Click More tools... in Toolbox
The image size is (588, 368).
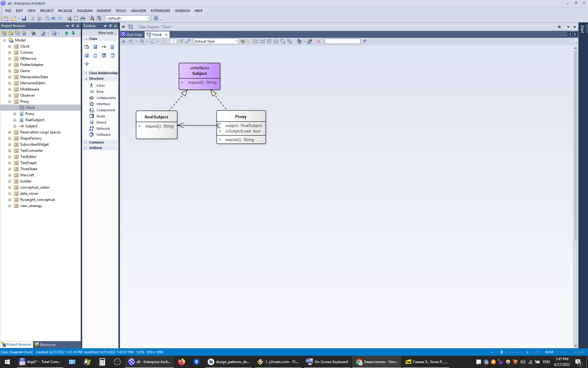[x=107, y=33]
